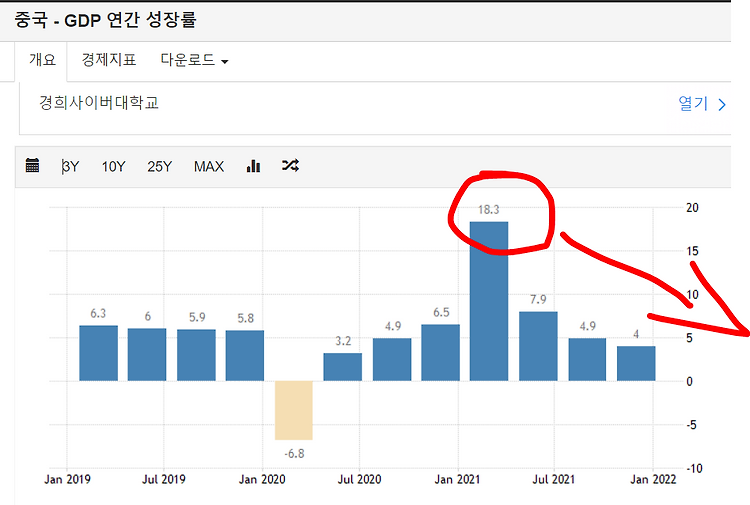750x505 pixels.
Task: Open the 경제지표 tab
Action: (109, 60)
